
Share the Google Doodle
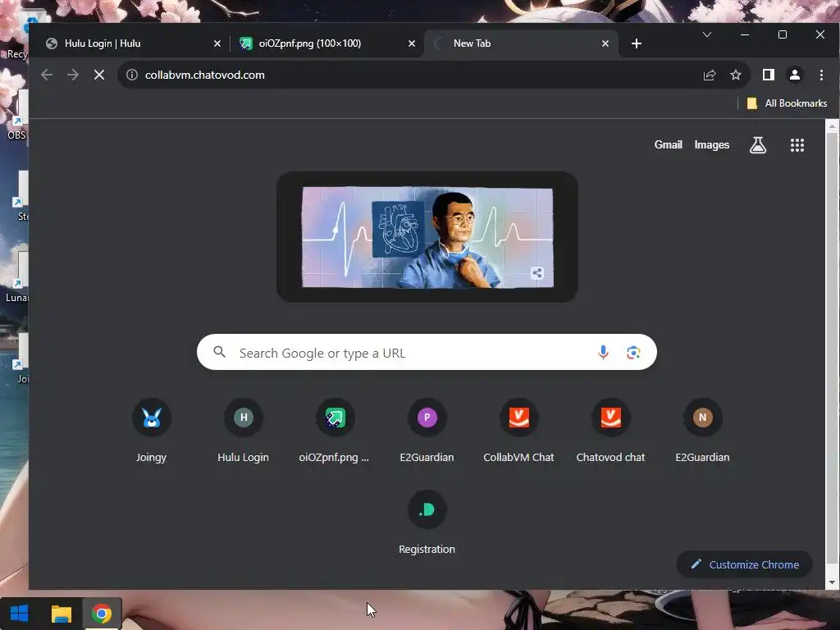537,273
